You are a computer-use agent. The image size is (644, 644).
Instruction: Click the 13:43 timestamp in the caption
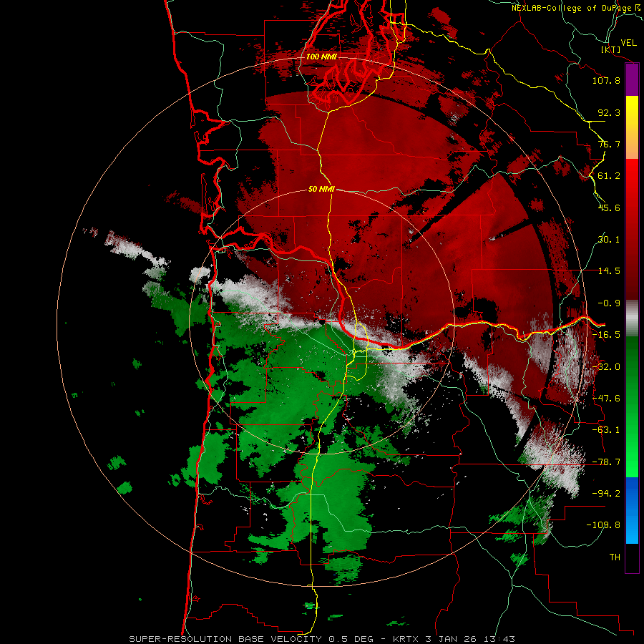(x=500, y=639)
